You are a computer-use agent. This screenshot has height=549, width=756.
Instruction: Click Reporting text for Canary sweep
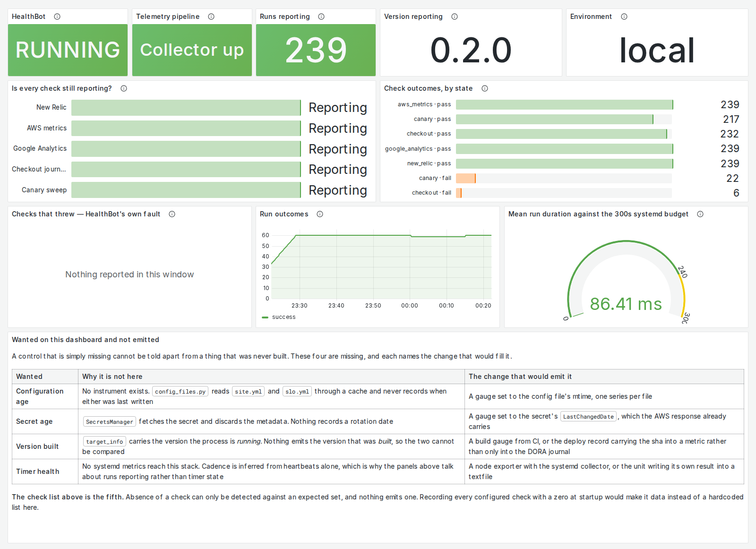[x=338, y=190]
